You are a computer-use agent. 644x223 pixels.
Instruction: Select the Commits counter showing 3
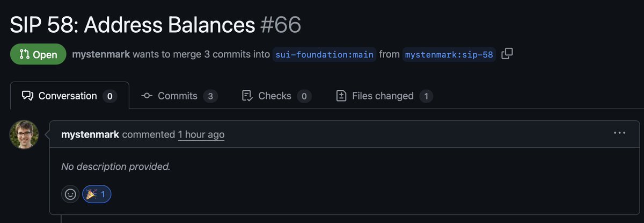pos(210,96)
